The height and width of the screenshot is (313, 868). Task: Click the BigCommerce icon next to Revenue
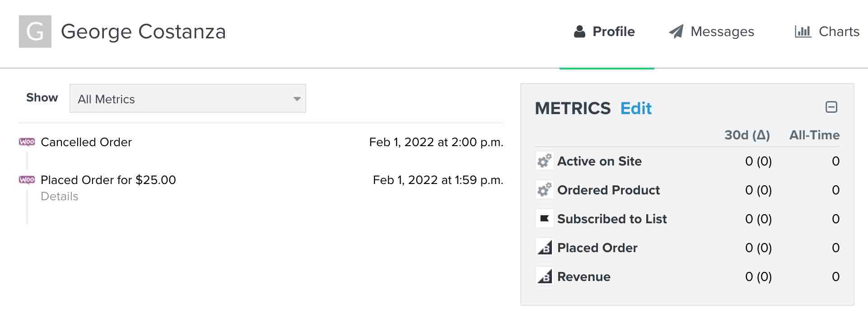(x=544, y=276)
